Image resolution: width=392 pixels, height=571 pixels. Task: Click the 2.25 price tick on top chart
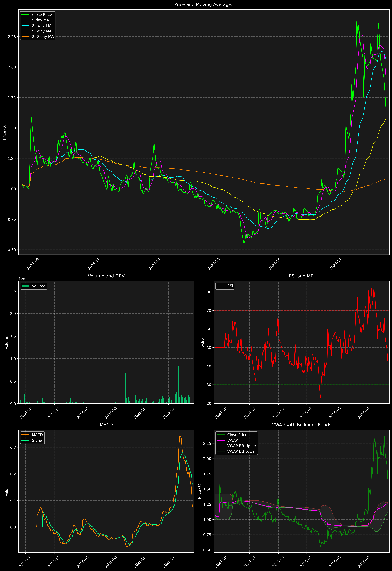tap(12, 37)
